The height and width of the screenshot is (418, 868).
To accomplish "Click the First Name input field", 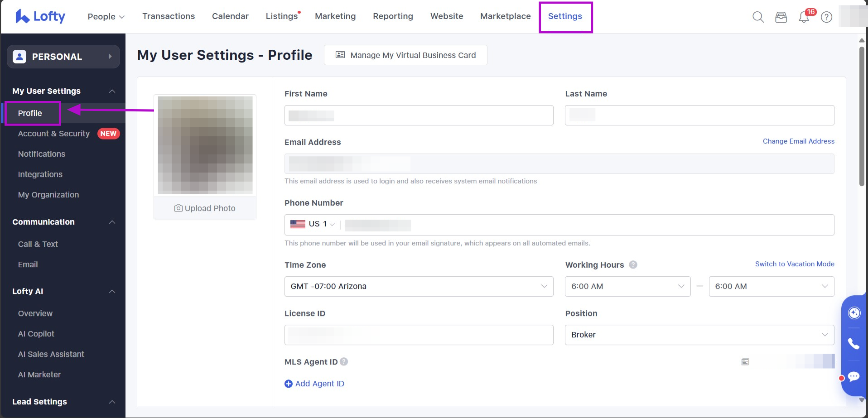I will (419, 115).
